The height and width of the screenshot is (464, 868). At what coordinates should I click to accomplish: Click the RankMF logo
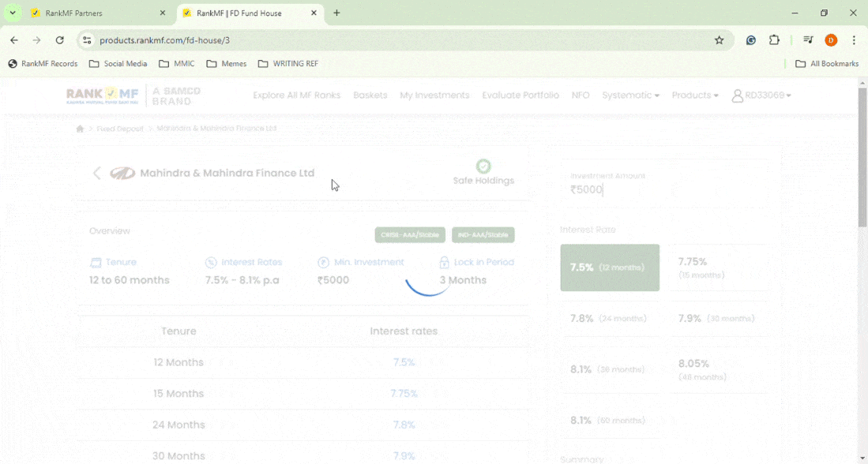[103, 95]
